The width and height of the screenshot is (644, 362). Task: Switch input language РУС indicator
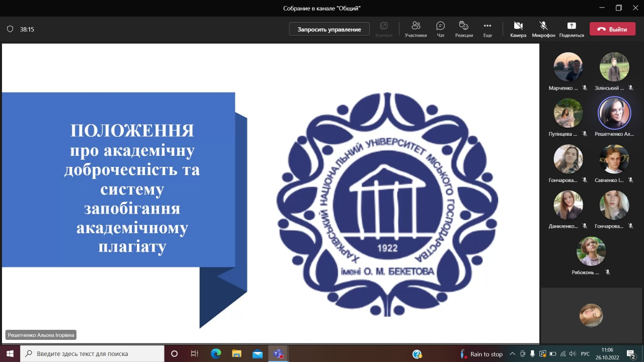point(585,354)
